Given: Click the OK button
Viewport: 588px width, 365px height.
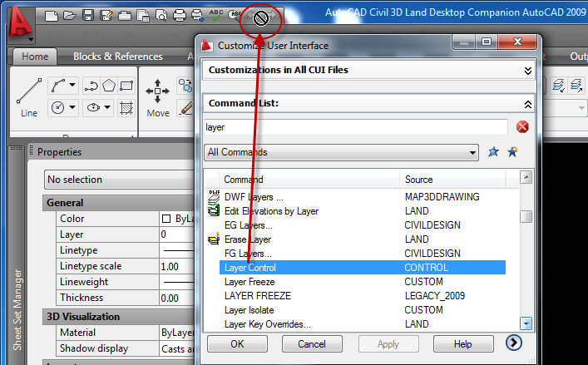Looking at the screenshot, I should (x=237, y=343).
